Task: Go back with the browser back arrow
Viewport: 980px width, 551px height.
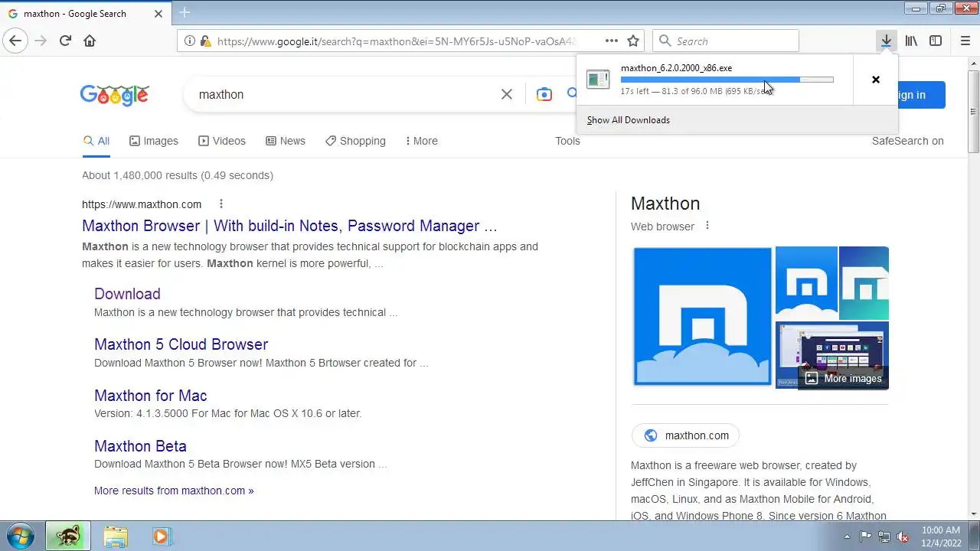Action: coord(15,41)
